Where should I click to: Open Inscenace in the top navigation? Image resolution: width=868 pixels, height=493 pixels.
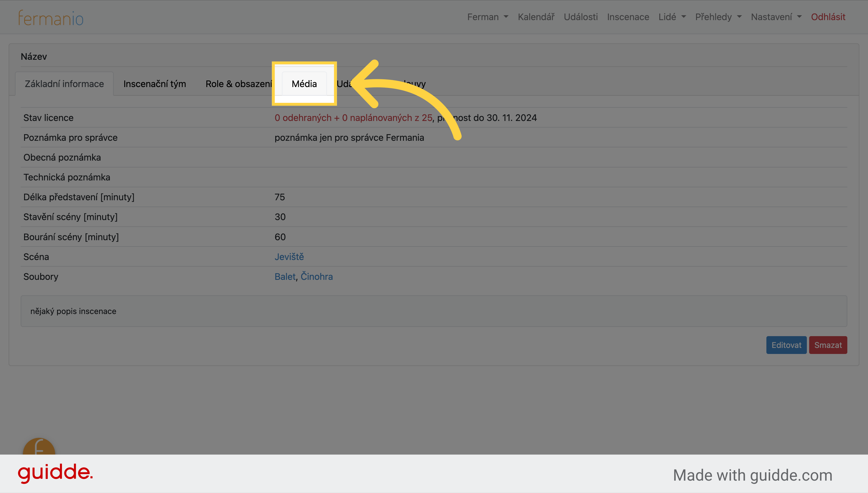click(628, 17)
